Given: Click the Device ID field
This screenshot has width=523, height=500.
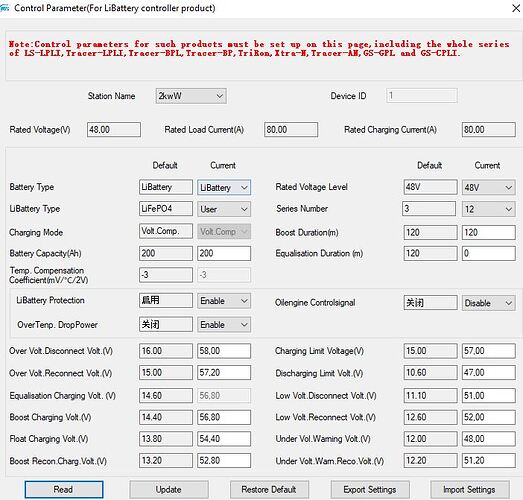Looking at the screenshot, I should coord(422,96).
